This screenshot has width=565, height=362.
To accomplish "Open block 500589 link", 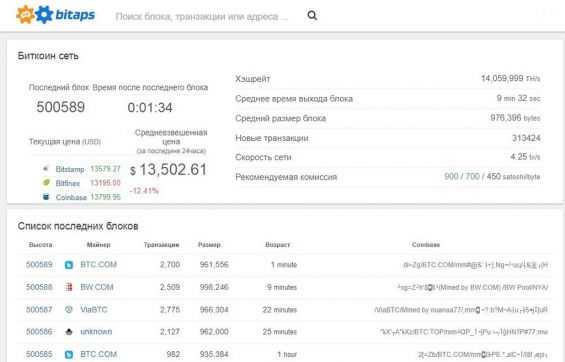I will pyautogui.click(x=39, y=265).
